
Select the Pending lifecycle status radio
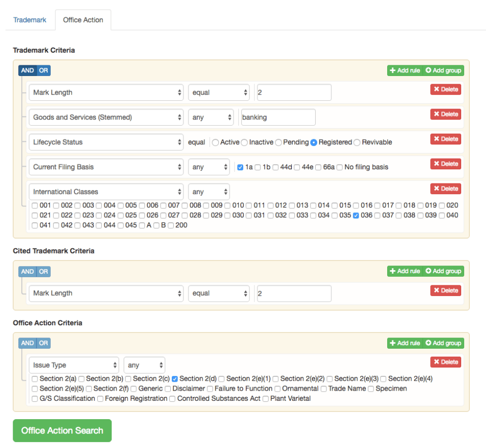point(278,142)
